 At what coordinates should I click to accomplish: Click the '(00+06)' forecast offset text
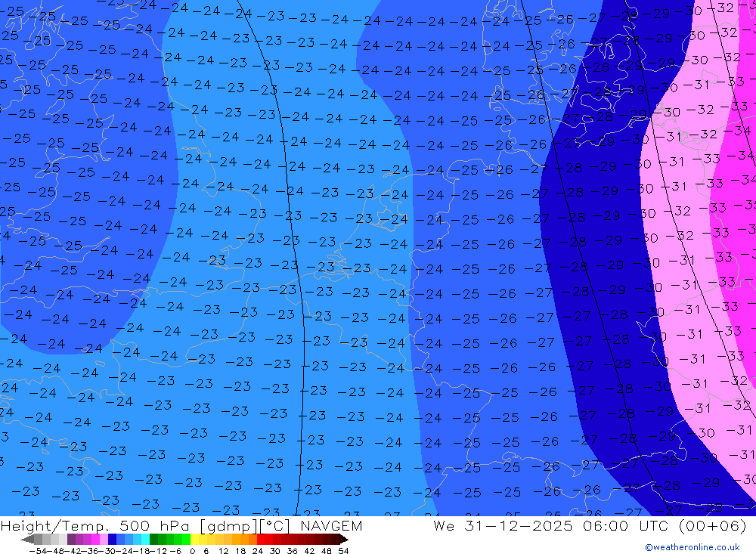click(x=712, y=526)
